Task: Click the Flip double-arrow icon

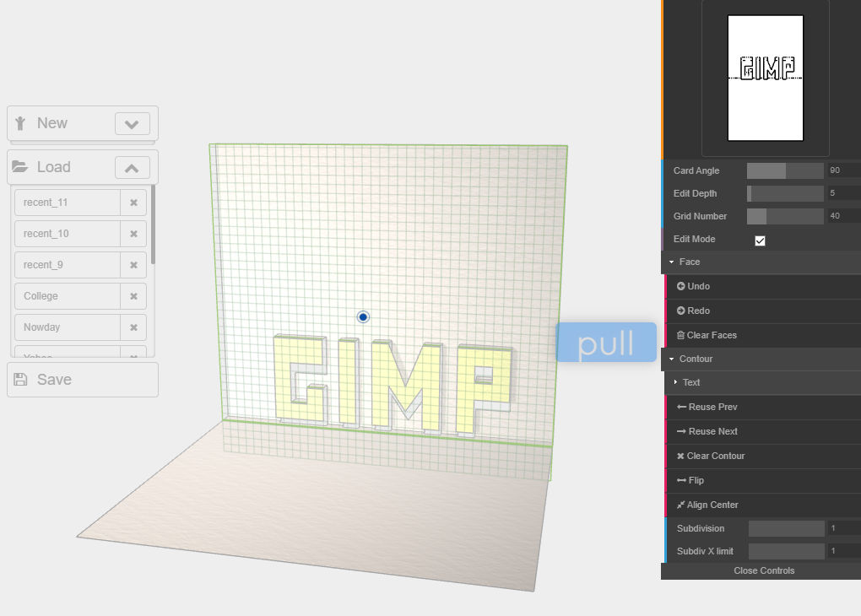Action: pos(681,480)
